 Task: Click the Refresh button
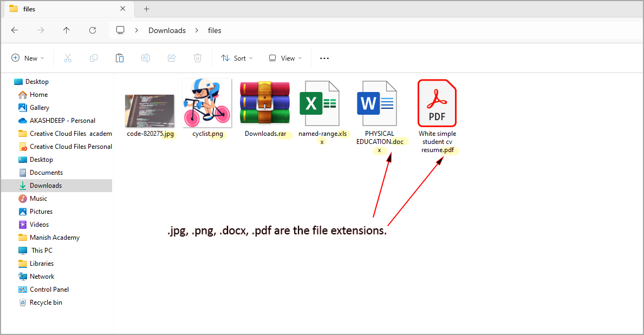[93, 30]
